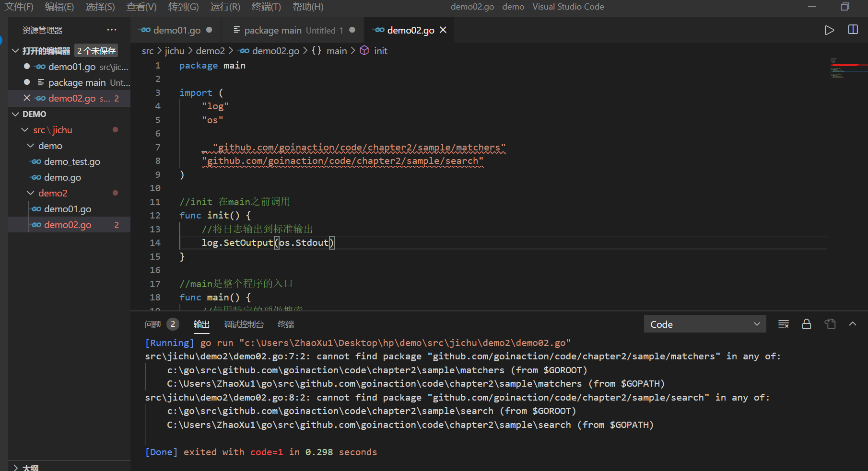868x471 pixels.
Task: Switch to the 问题 panel tab
Action: 153,324
